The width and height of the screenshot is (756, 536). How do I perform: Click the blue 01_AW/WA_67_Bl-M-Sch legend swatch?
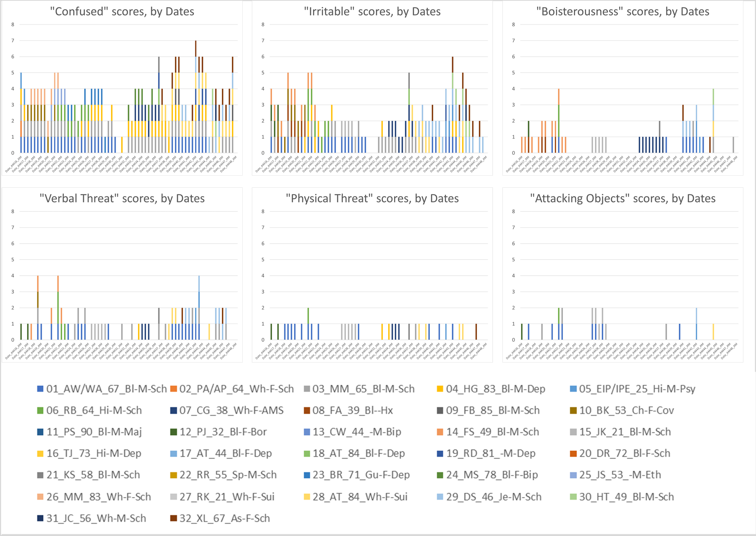pyautogui.click(x=40, y=389)
